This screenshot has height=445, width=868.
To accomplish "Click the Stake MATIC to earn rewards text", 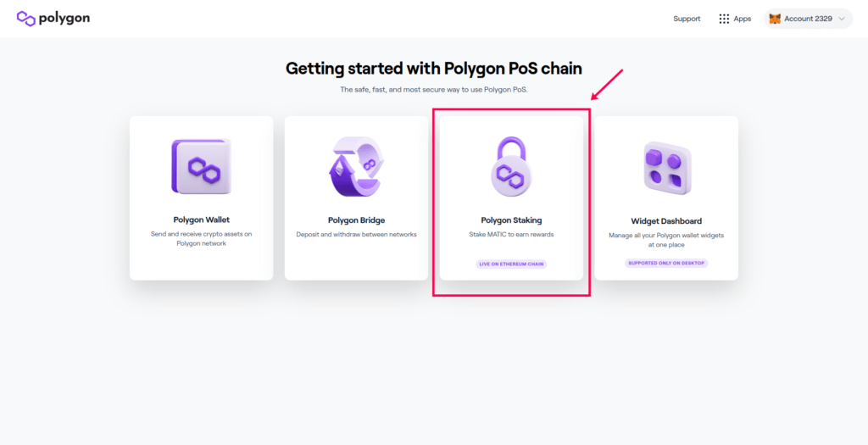I will coord(511,235).
